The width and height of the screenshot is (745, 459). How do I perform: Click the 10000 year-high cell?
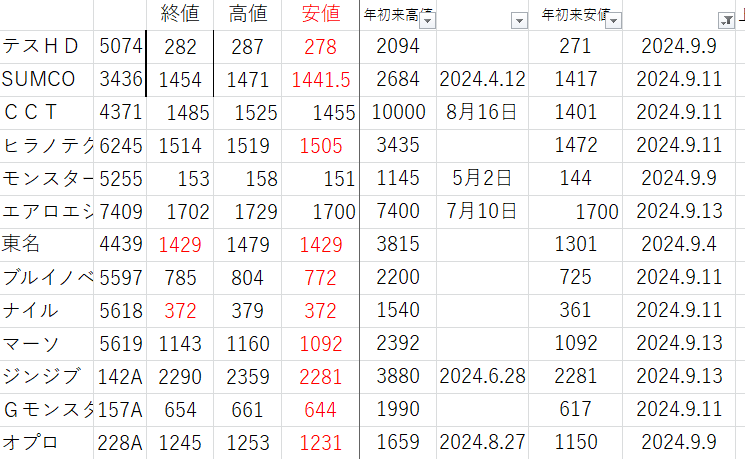[398, 112]
